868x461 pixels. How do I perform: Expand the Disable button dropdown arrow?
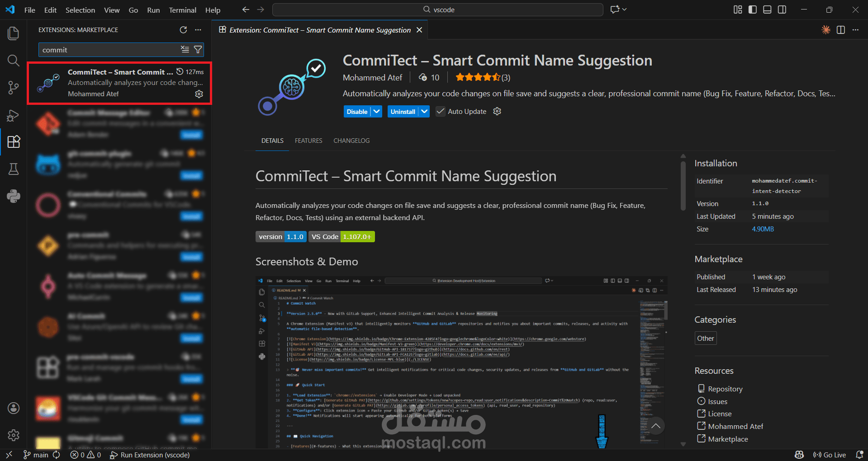(376, 111)
